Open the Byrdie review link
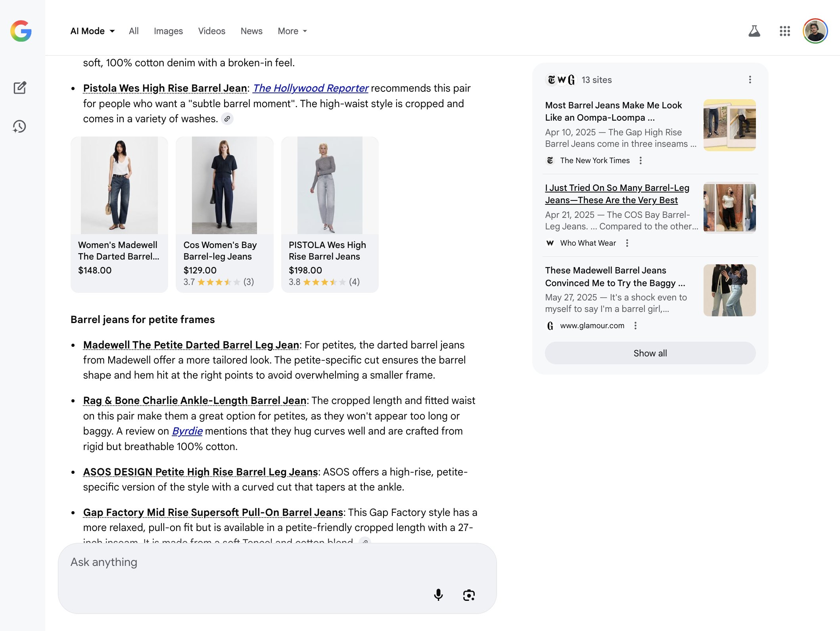The width and height of the screenshot is (840, 631). [187, 431]
